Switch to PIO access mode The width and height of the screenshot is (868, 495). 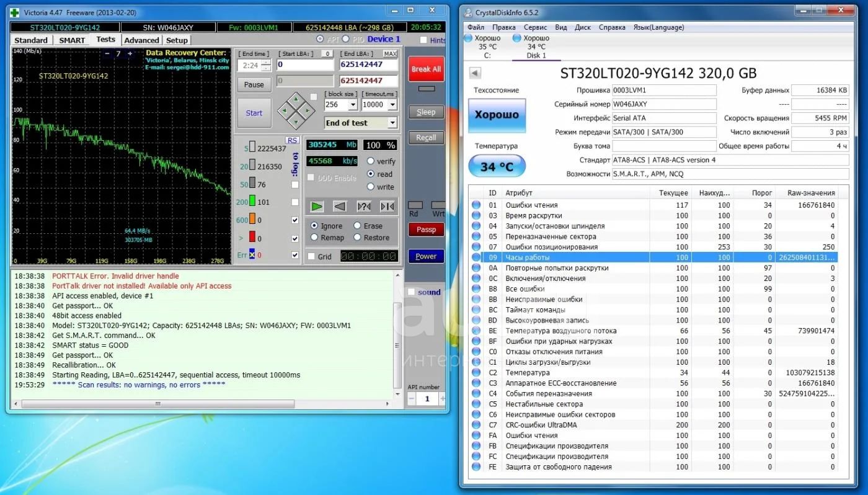(x=346, y=39)
